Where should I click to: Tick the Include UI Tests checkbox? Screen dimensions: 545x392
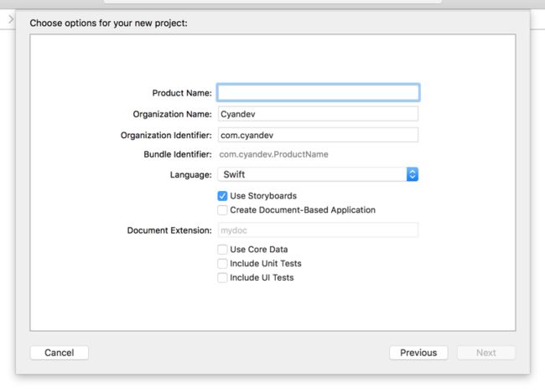(222, 278)
